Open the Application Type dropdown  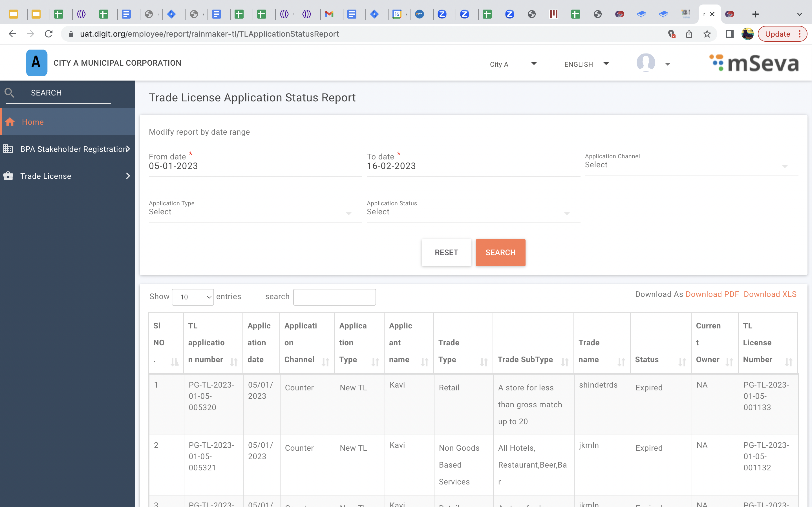[x=255, y=212]
